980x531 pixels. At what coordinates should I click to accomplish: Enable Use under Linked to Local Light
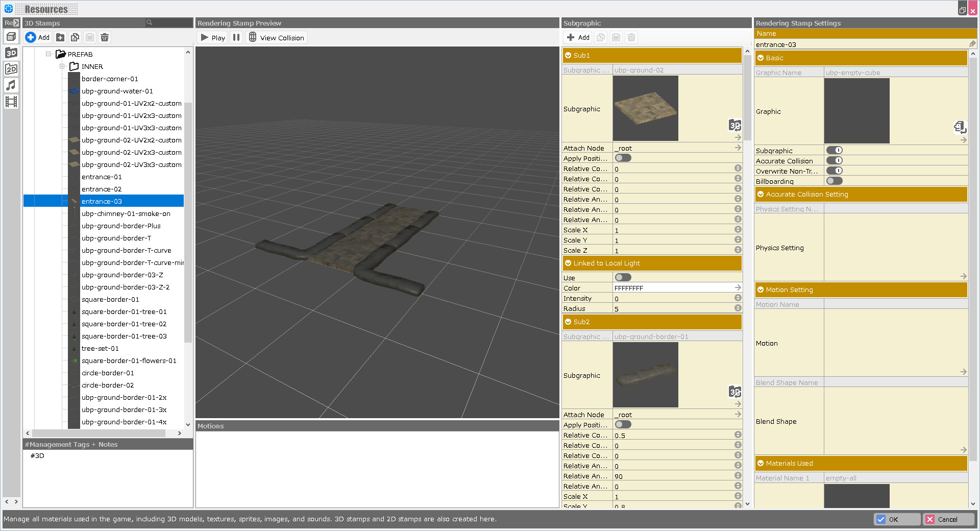(x=623, y=277)
